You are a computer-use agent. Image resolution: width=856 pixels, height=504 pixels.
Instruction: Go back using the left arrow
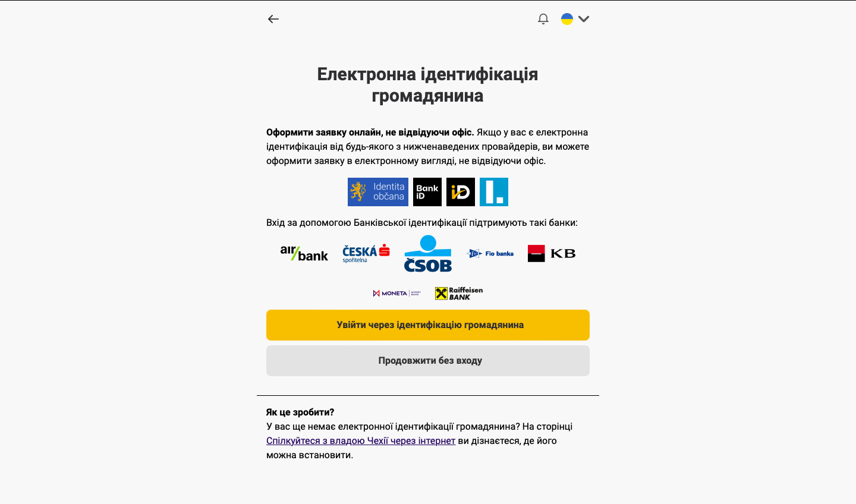click(273, 19)
